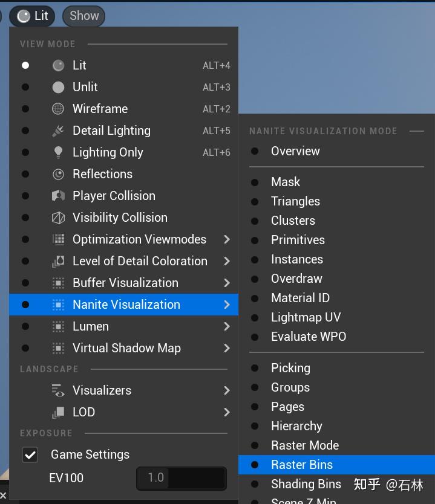The image size is (435, 504).
Task: Click the Unlit view mode sphere icon
Action: click(x=58, y=87)
